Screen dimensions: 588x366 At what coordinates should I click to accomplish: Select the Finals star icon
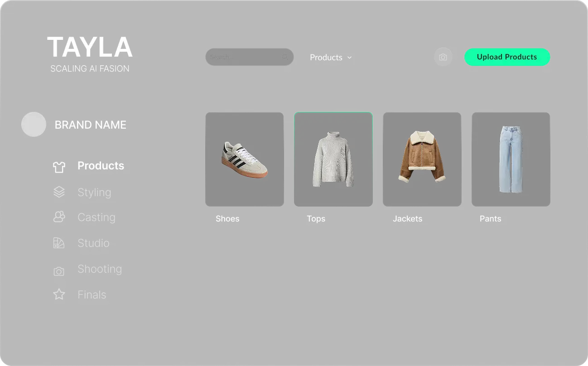click(x=59, y=294)
